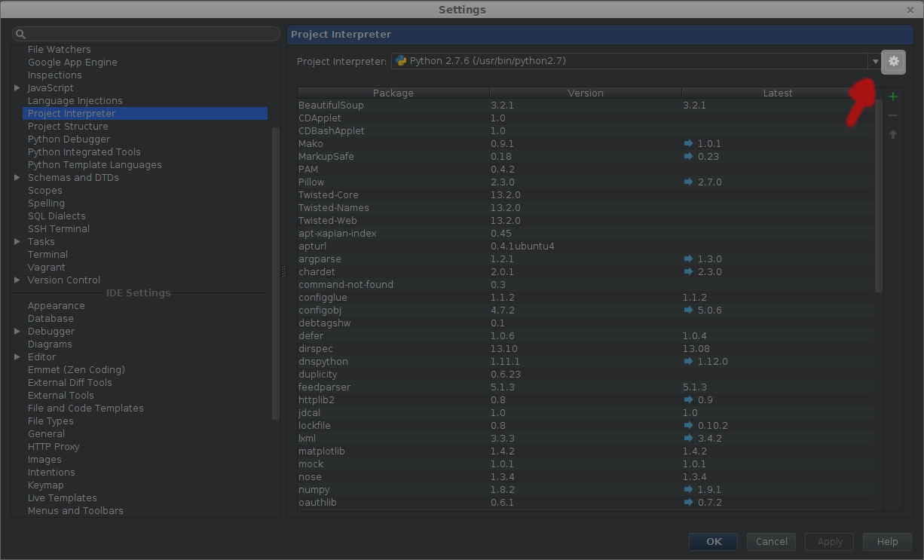Open Spelling settings

pyautogui.click(x=46, y=203)
